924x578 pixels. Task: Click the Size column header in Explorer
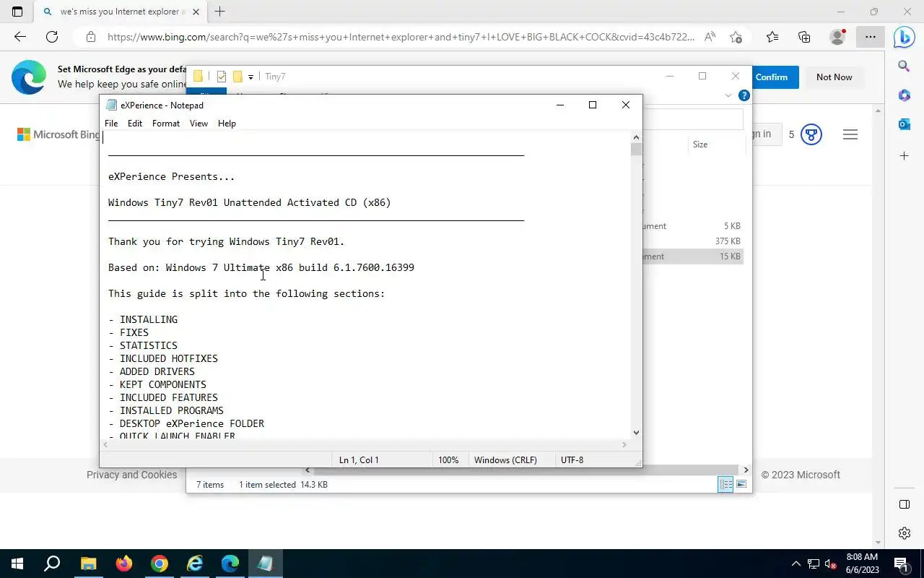(x=717, y=144)
